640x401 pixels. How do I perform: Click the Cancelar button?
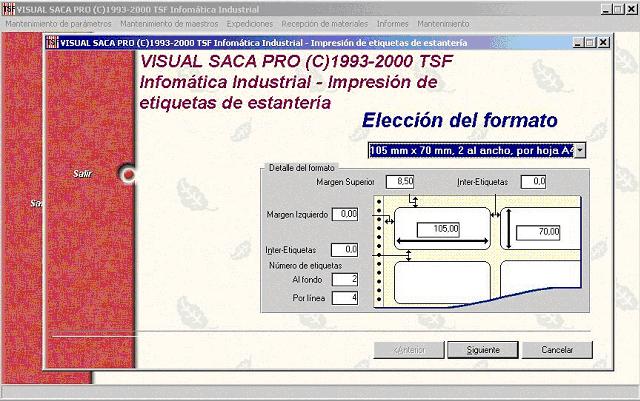pyautogui.click(x=557, y=350)
